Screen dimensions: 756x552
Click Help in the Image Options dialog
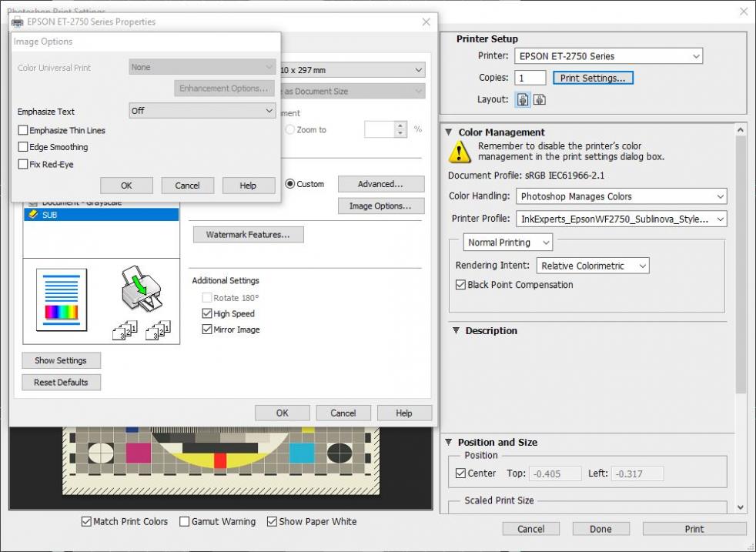coord(249,185)
